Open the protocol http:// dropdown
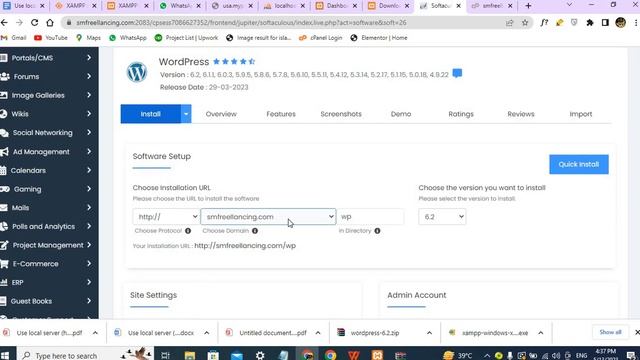This screenshot has width=640, height=360. tap(166, 217)
